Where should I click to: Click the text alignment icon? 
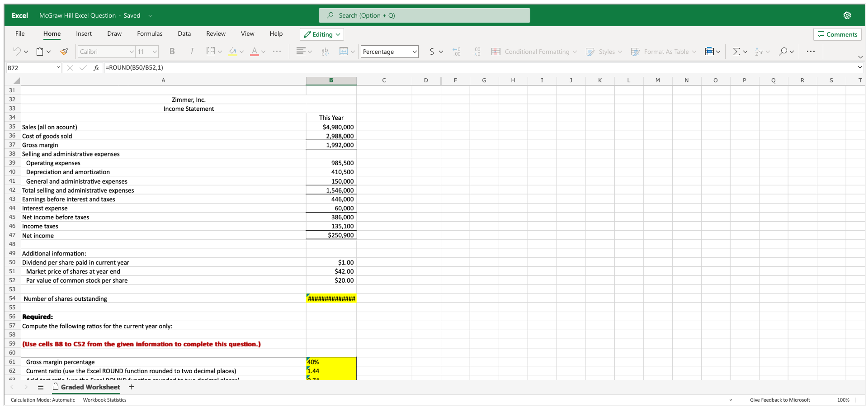click(x=301, y=52)
